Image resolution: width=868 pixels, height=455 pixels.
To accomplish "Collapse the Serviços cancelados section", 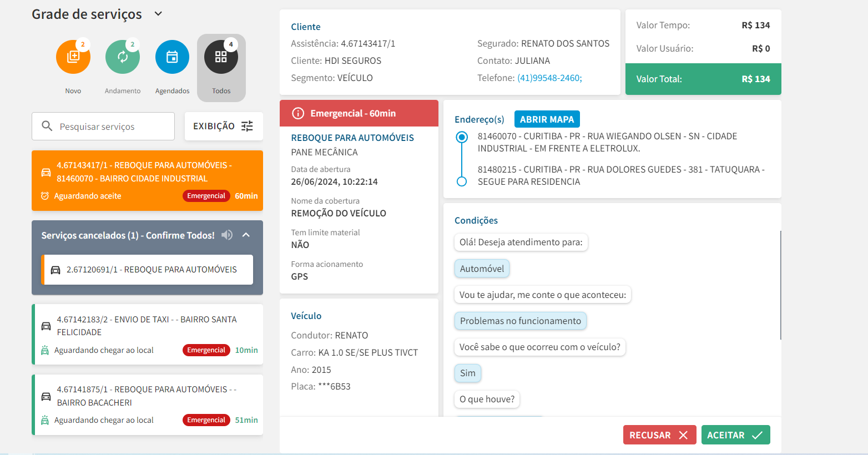I will click(246, 235).
